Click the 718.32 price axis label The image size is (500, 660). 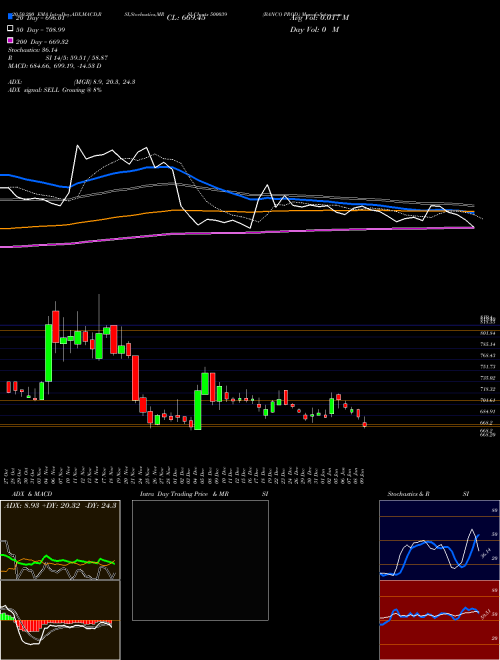point(487,389)
